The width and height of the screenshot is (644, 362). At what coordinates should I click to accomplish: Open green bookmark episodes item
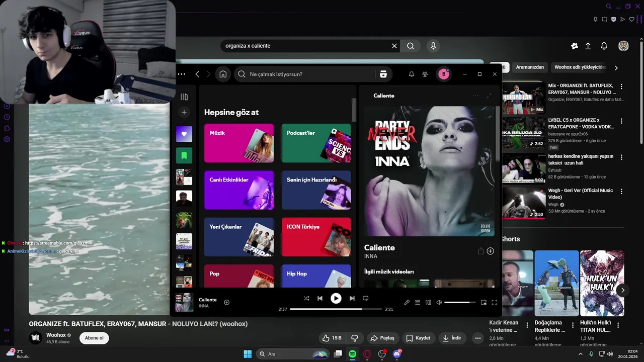click(184, 155)
